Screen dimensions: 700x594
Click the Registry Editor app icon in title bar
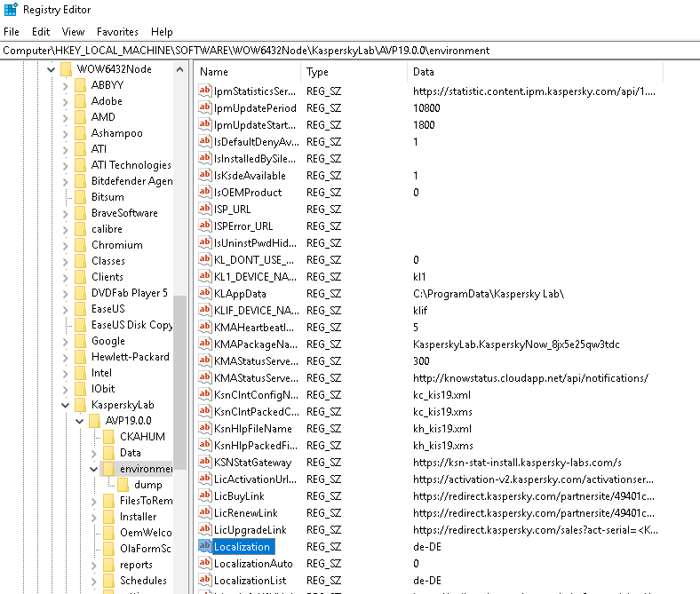[x=10, y=10]
